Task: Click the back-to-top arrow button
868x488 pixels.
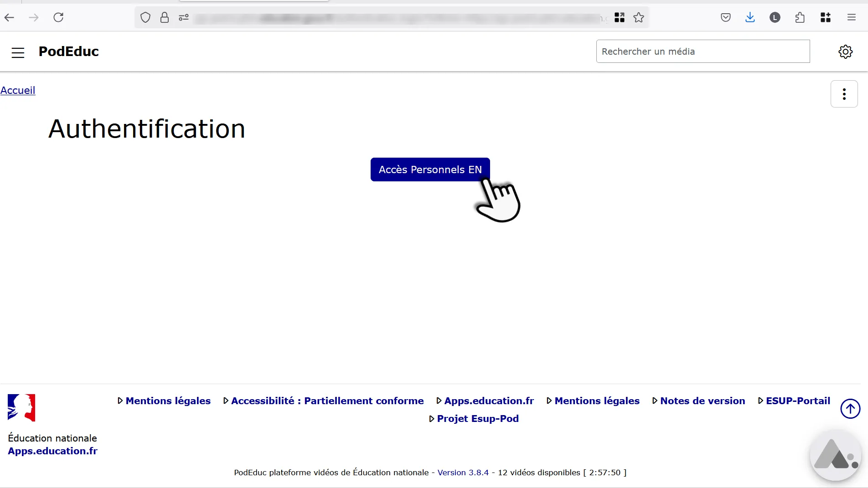Action: click(850, 409)
